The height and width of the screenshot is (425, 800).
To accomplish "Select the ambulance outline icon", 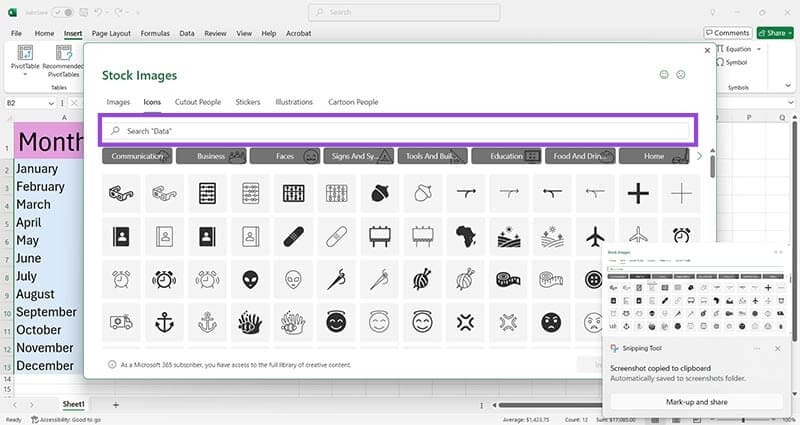I will click(121, 322).
